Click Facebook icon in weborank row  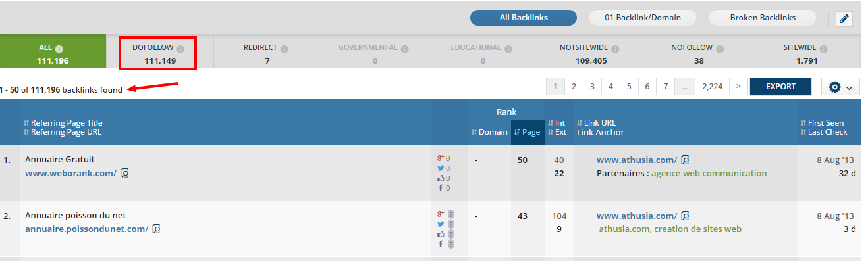(441, 188)
